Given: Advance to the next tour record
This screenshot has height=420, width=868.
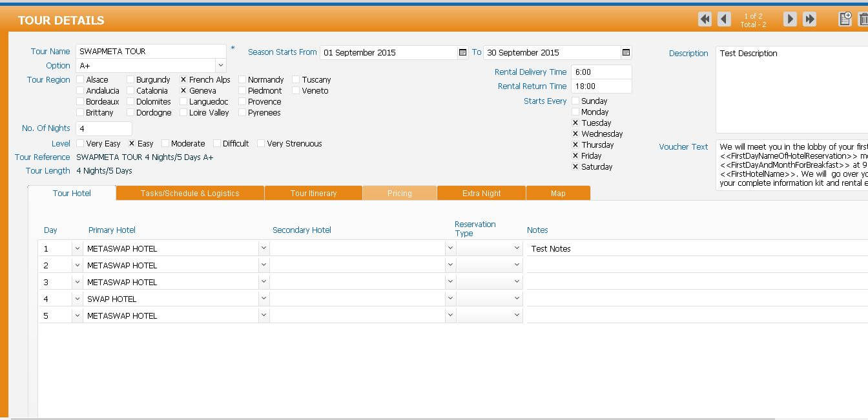Looking at the screenshot, I should pyautogui.click(x=790, y=19).
